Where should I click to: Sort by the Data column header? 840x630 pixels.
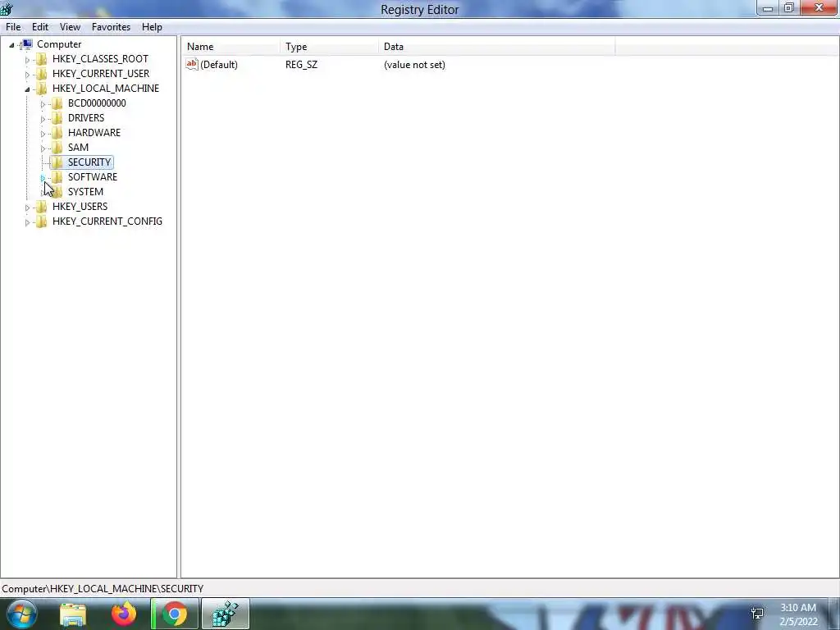coord(496,47)
